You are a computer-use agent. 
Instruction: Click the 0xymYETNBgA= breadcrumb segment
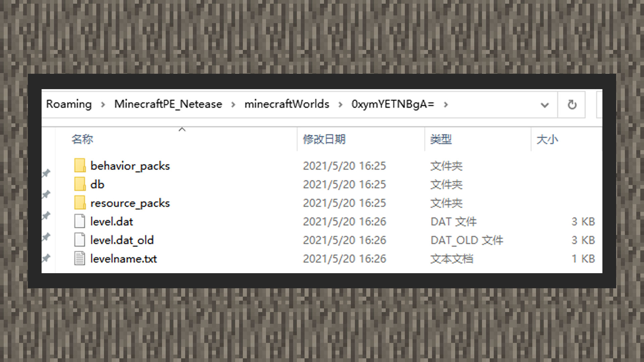(393, 104)
